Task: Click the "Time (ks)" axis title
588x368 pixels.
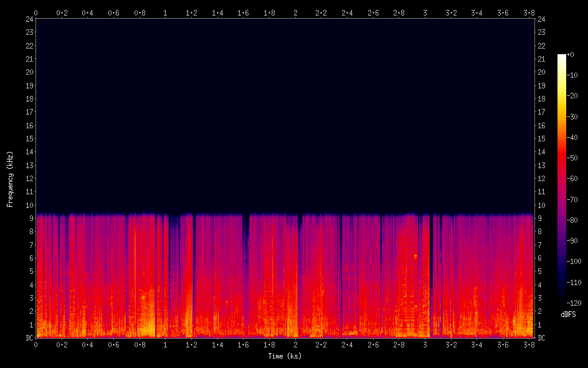Action: (x=285, y=356)
